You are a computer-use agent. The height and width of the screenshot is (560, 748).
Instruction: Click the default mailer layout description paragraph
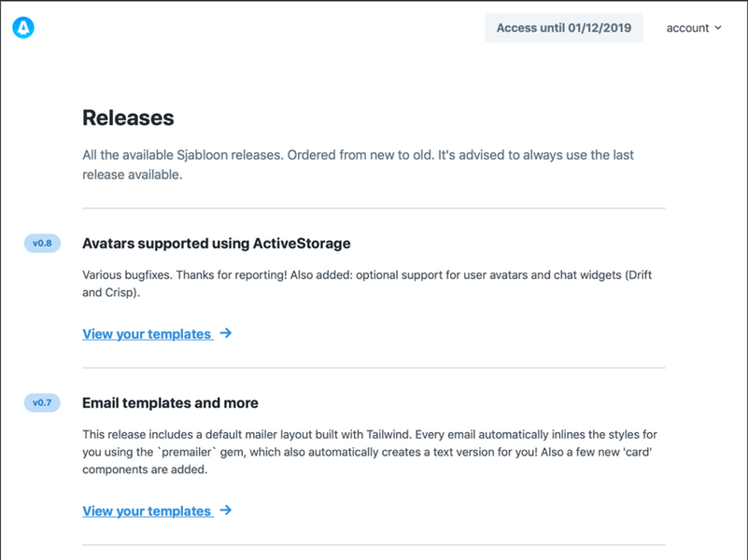pos(370,452)
